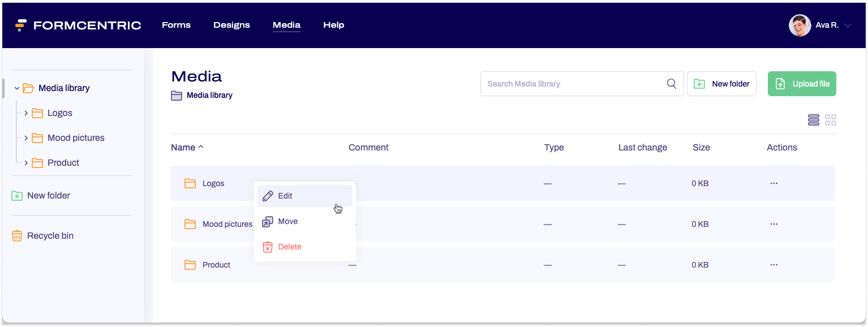This screenshot has width=868, height=327.
Task: Switch to grid view of media items
Action: click(831, 119)
